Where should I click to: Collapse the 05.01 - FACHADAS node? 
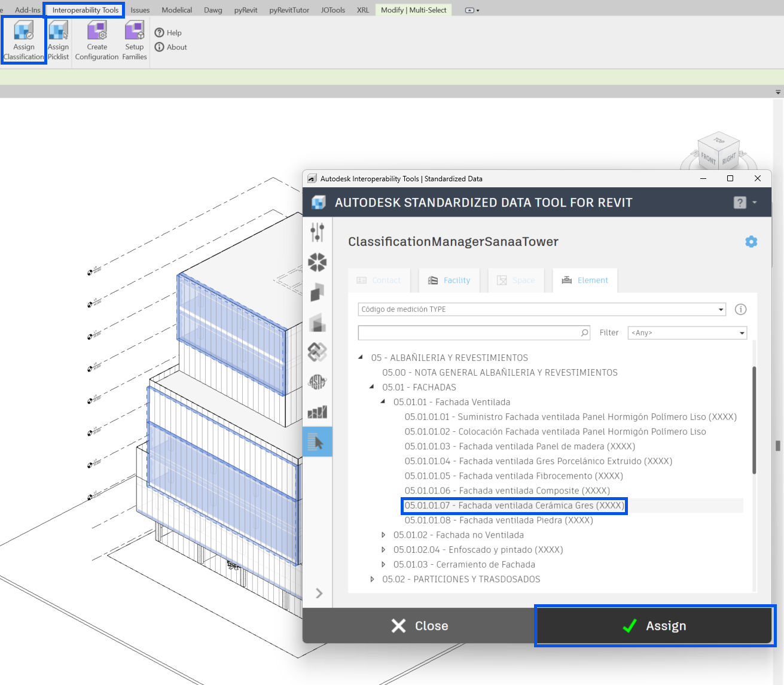pos(372,387)
